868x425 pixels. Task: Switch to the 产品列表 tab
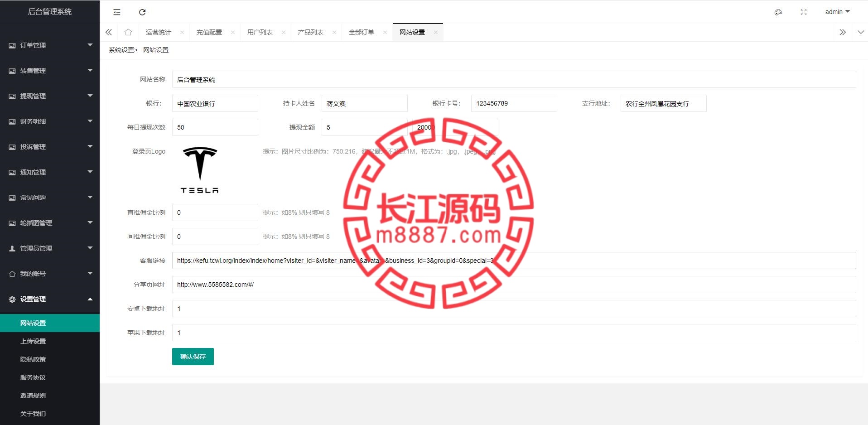click(311, 32)
